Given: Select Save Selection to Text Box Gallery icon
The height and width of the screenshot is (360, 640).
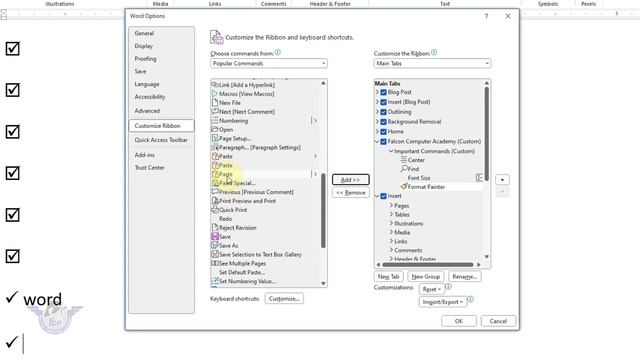Looking at the screenshot, I should tap(215, 254).
